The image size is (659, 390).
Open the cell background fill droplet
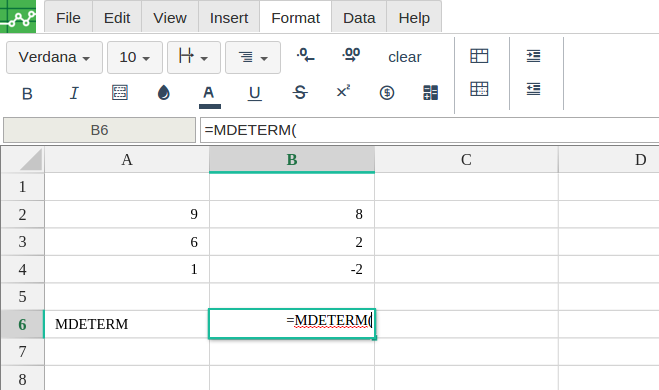163,92
